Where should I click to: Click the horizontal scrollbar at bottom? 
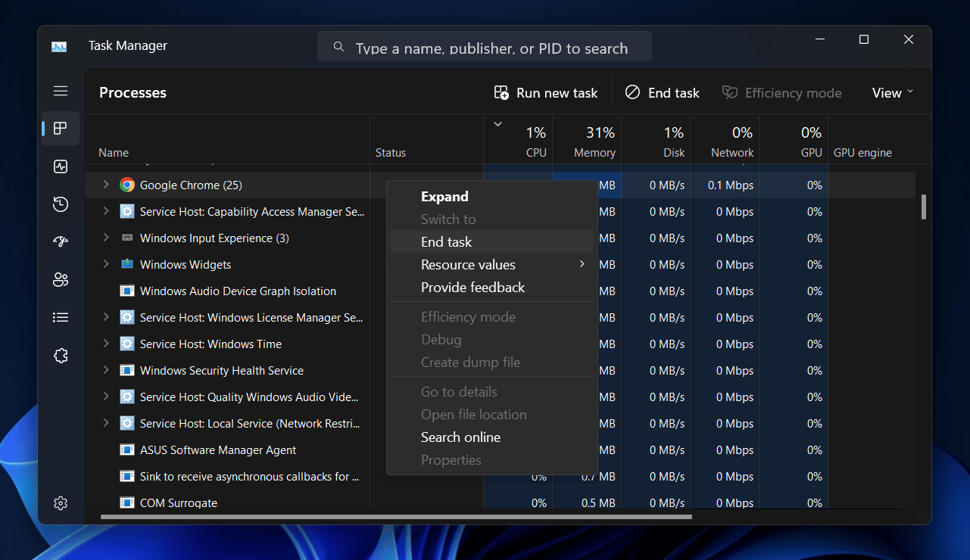(x=396, y=518)
